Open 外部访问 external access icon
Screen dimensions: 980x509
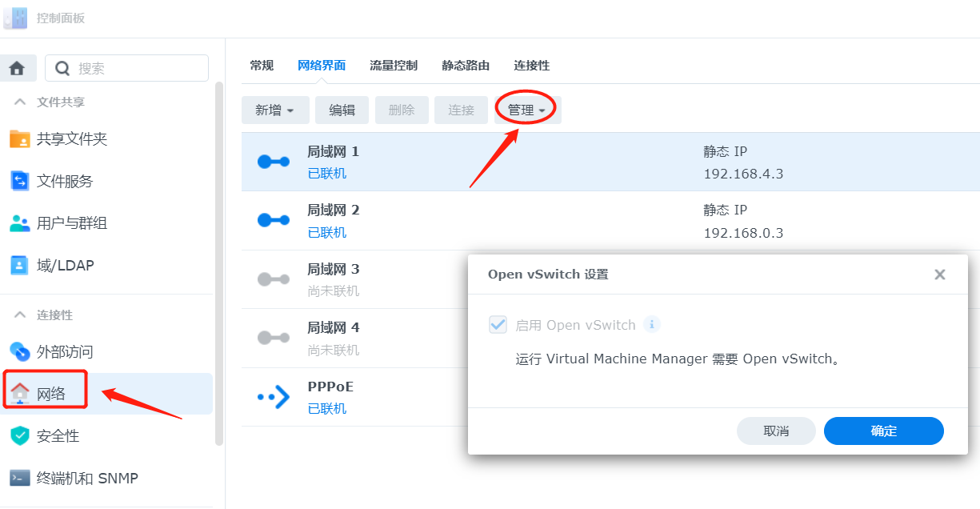point(20,351)
